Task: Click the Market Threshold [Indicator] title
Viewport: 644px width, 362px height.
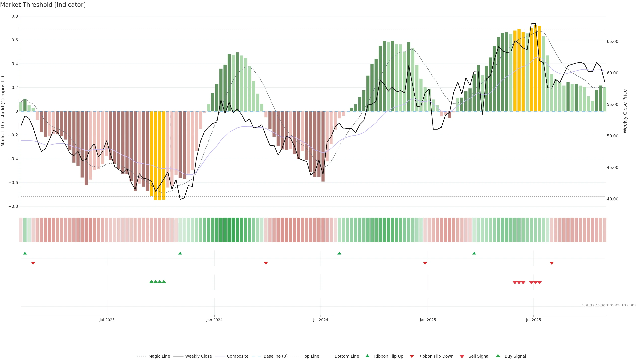Action: (x=43, y=5)
